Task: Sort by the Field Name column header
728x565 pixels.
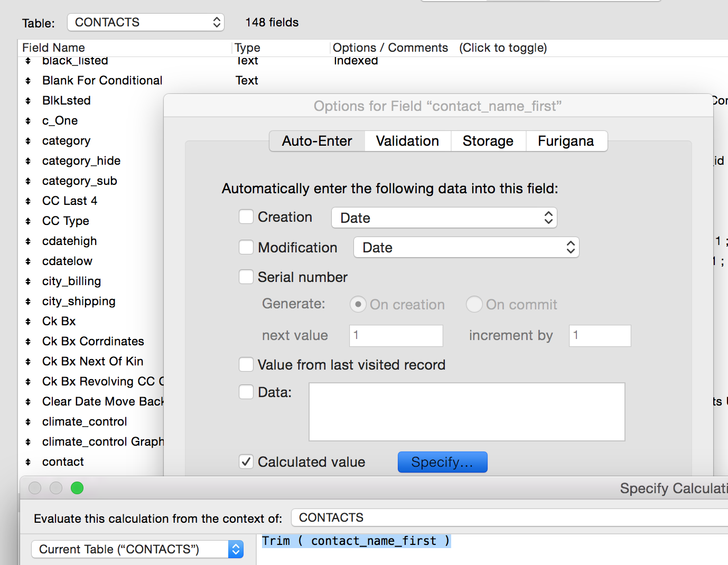Action: click(x=53, y=48)
